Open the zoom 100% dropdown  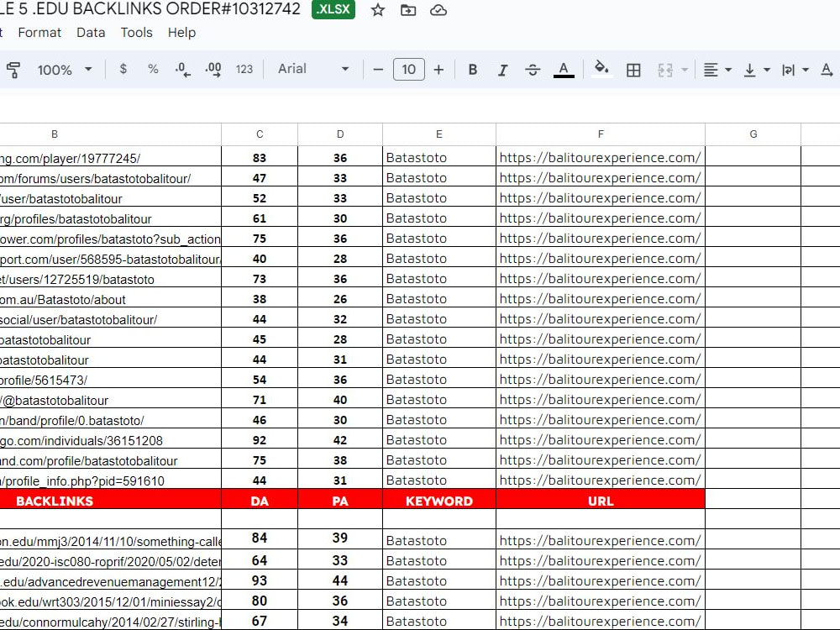tap(65, 70)
